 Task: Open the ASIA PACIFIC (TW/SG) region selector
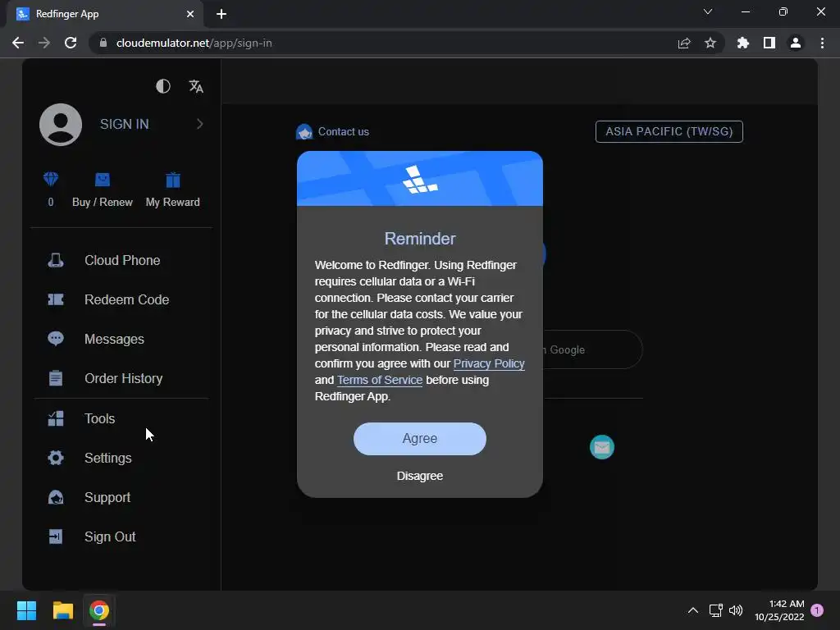tap(669, 132)
